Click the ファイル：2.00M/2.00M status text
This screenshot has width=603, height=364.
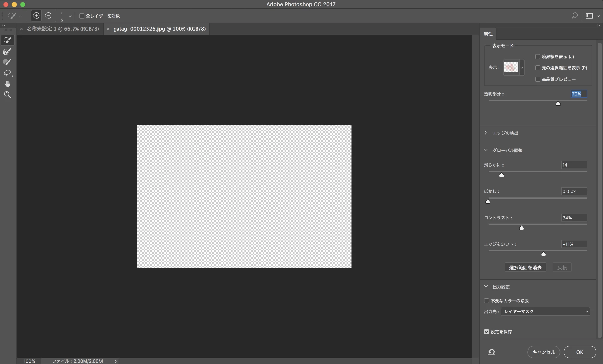[78, 361]
